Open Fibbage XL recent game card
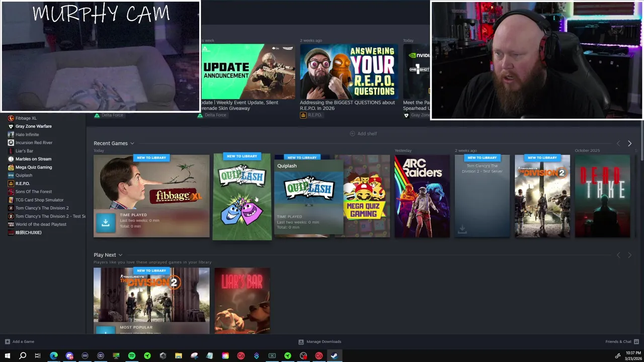 151,196
